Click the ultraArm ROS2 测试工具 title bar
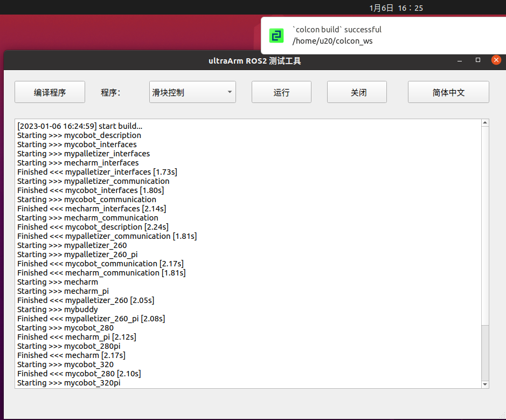Viewport: 506px width, 420px height. pos(254,61)
